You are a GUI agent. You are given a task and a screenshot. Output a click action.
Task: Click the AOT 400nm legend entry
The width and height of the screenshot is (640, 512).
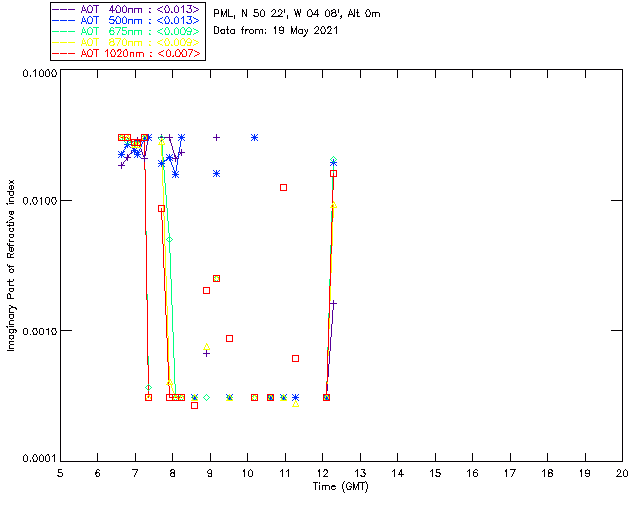click(x=127, y=9)
